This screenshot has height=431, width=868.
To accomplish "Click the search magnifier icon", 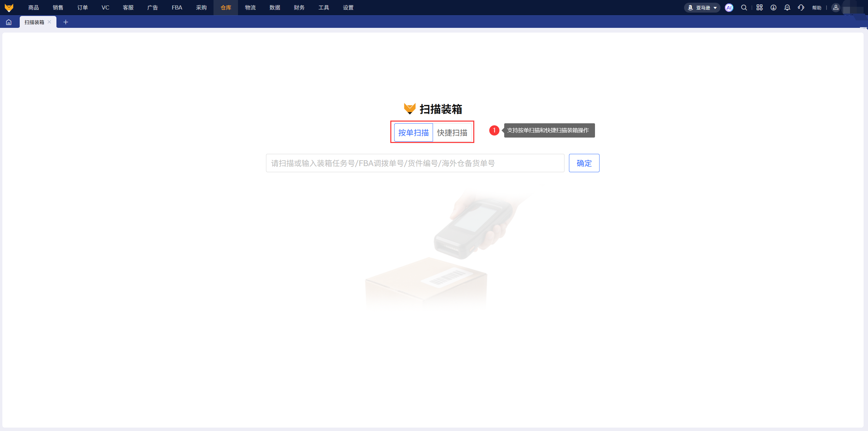I will coord(744,7).
